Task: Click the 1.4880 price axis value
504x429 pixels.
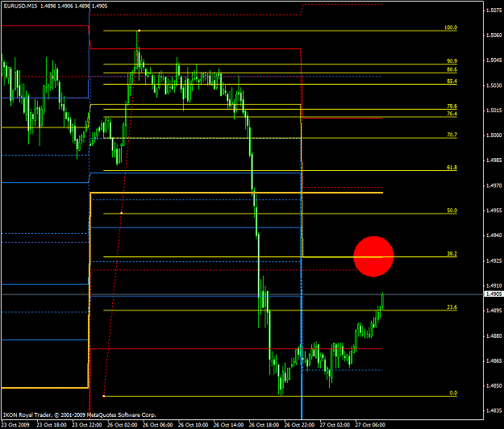Action: coord(494,335)
